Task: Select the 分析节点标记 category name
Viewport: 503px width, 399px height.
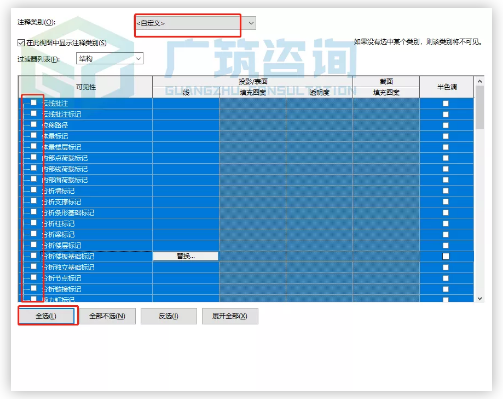Action: pyautogui.click(x=62, y=278)
